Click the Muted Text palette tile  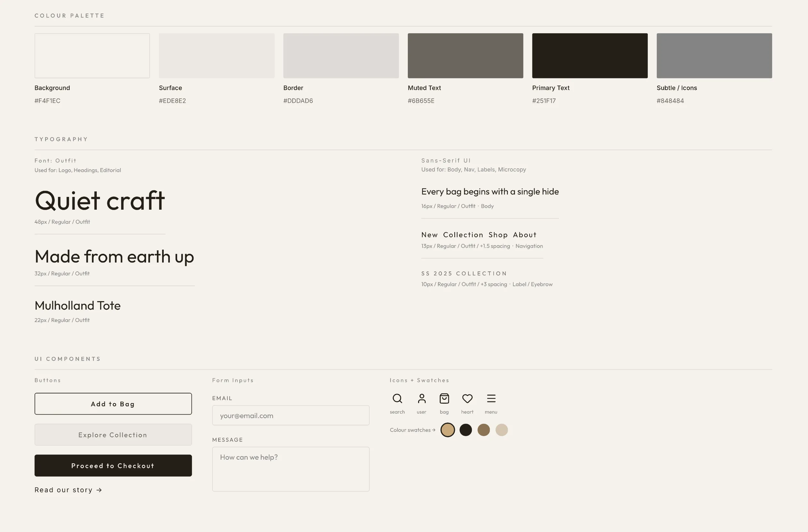(x=465, y=55)
